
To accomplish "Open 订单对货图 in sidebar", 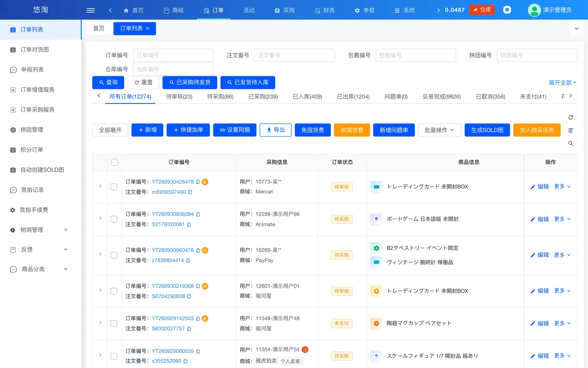I will tap(40, 50).
